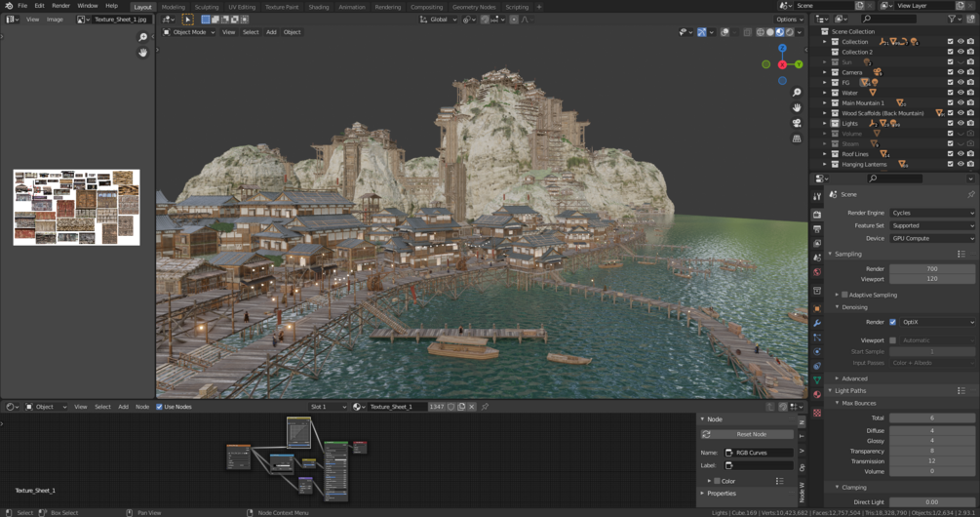Image resolution: width=980 pixels, height=517 pixels.
Task: Expand the Lights collection in outliner
Action: [x=825, y=124]
